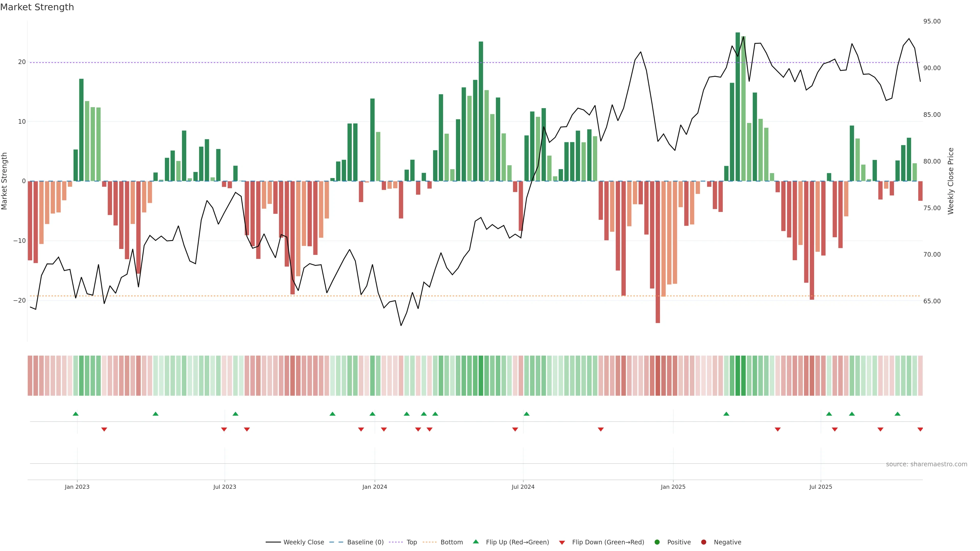
Task: Click the Jan 2024 x-axis label
Action: [374, 487]
